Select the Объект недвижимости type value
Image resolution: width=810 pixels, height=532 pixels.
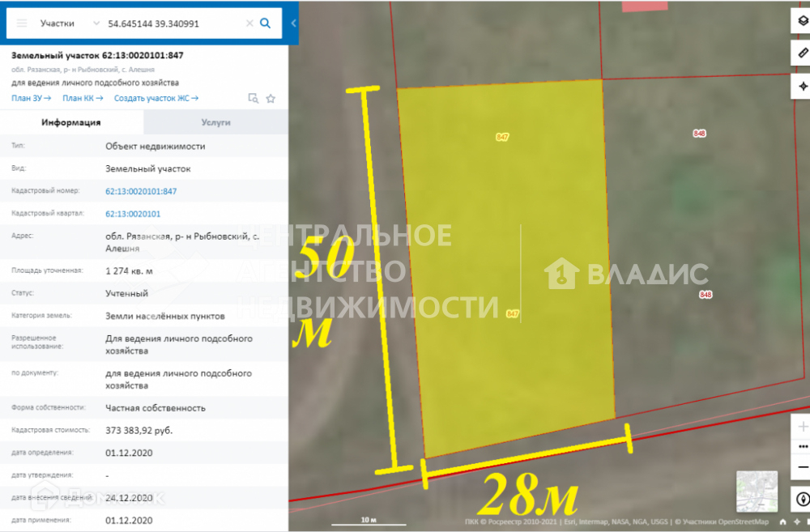point(156,147)
